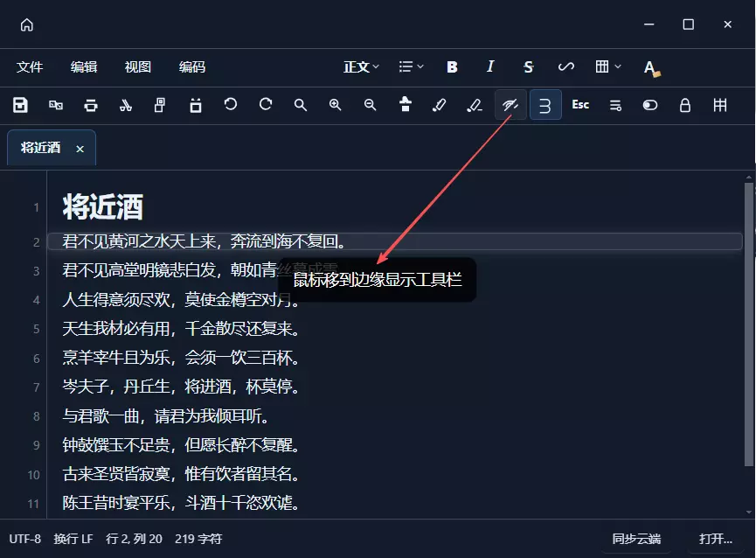Click the Esc toolbar button
The image size is (756, 558).
point(580,105)
